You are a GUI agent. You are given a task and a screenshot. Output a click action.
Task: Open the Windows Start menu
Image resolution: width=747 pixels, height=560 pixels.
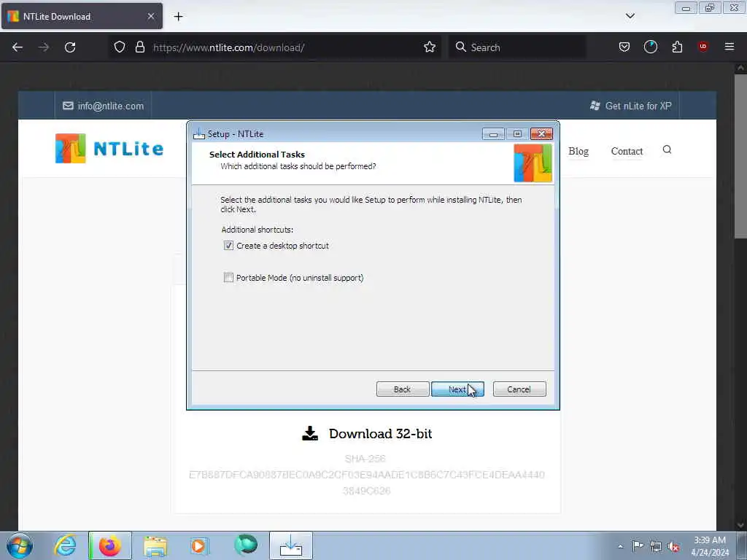20,545
